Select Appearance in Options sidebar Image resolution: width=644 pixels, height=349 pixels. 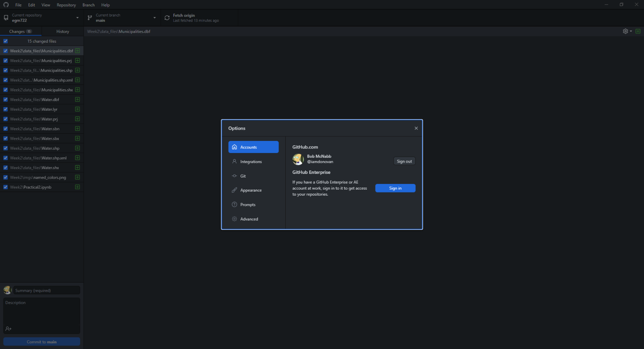pyautogui.click(x=254, y=190)
